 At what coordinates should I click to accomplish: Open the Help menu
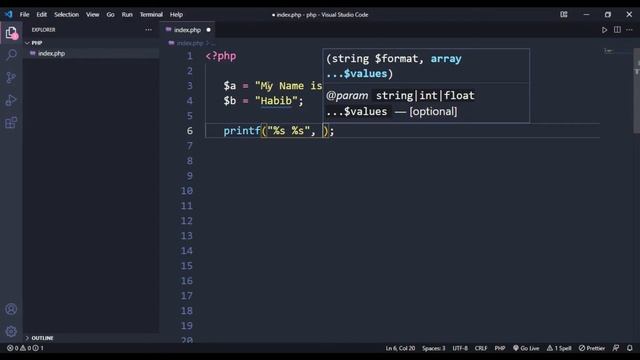pyautogui.click(x=176, y=14)
